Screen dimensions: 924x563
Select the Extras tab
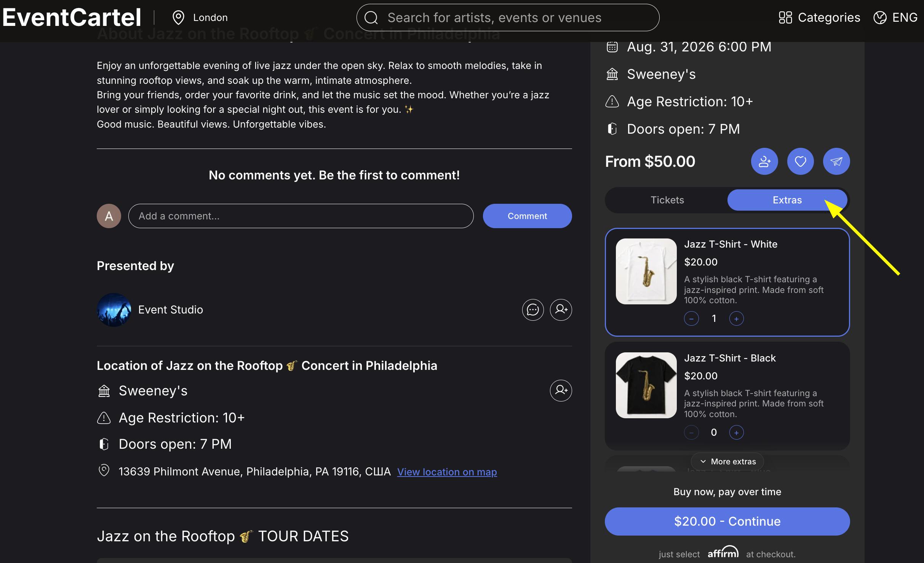click(787, 200)
